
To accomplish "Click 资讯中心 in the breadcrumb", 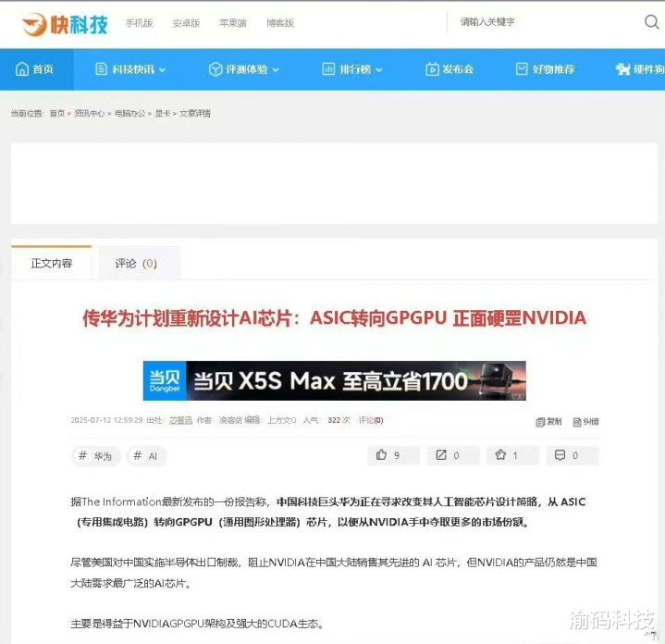I will pos(89,113).
